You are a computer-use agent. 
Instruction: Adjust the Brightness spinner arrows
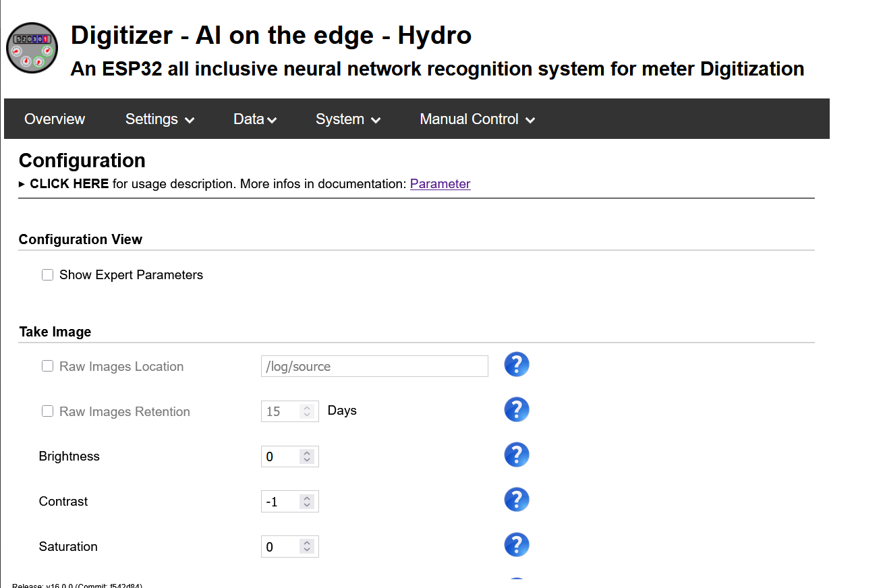(307, 457)
